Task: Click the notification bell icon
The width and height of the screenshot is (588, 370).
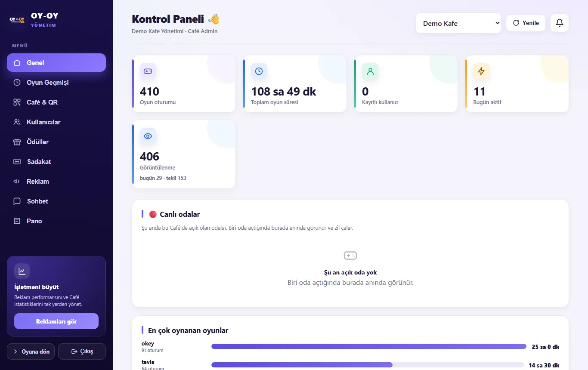Action: pos(560,23)
